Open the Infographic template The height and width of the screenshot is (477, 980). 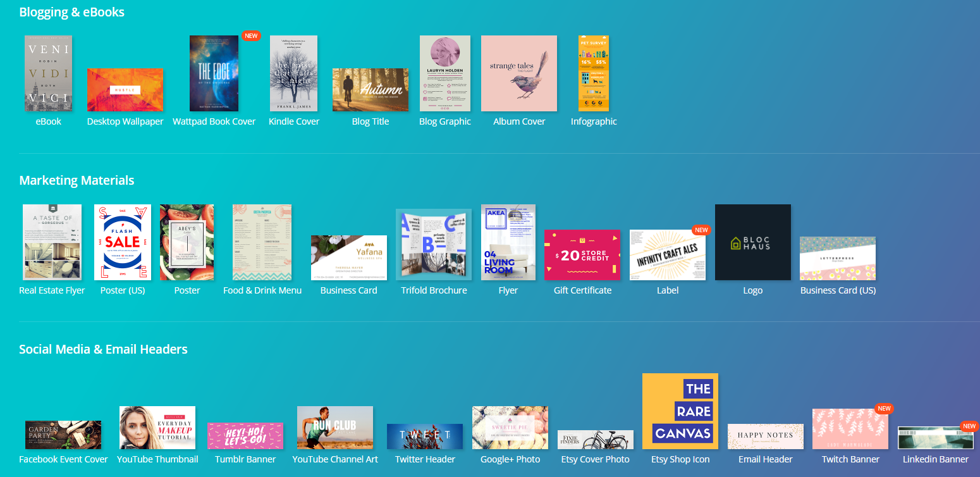pos(593,73)
